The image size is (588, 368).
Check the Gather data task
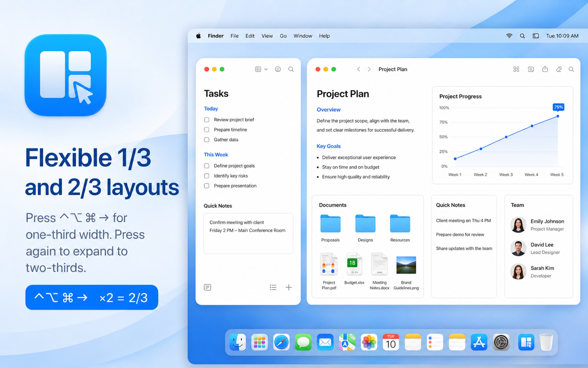pyautogui.click(x=207, y=140)
